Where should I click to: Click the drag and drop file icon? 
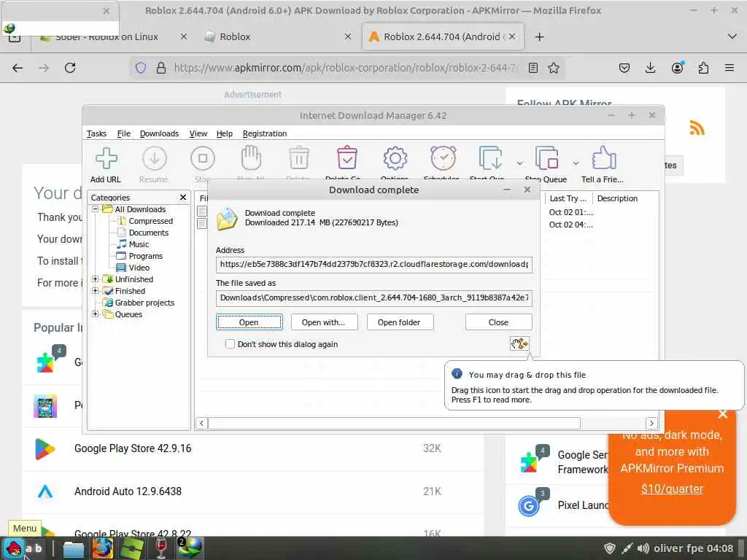(519, 343)
